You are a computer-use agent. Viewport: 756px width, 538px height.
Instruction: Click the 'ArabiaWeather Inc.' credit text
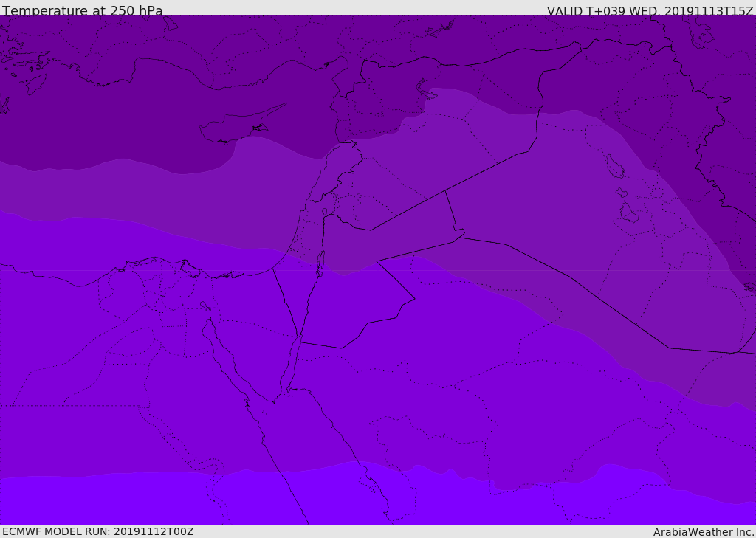[704, 532]
